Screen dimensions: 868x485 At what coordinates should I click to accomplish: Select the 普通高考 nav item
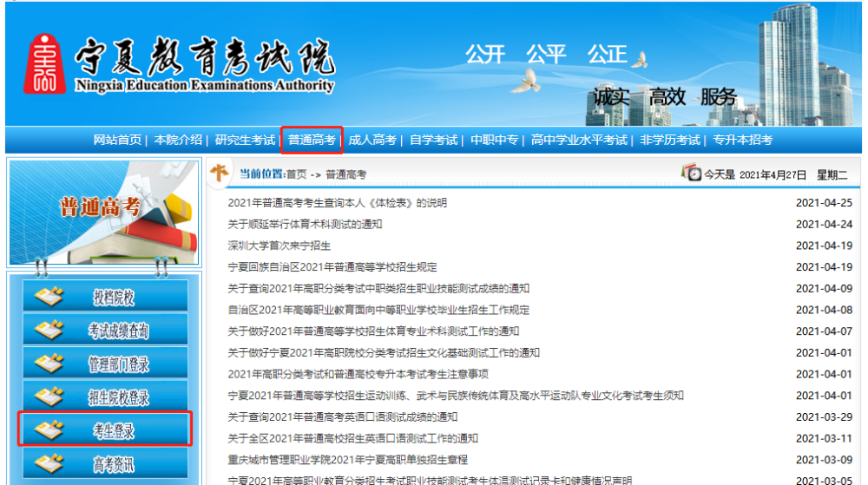coord(312,140)
